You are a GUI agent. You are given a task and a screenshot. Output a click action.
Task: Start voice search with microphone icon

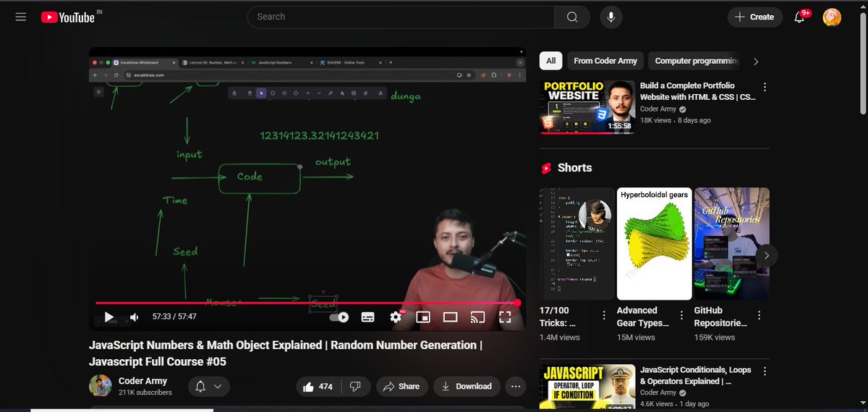(x=611, y=17)
